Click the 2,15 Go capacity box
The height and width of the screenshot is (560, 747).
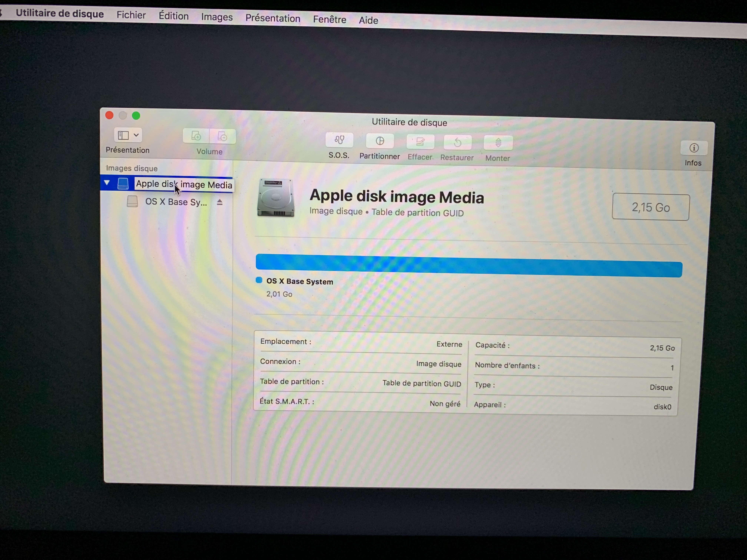pyautogui.click(x=651, y=207)
